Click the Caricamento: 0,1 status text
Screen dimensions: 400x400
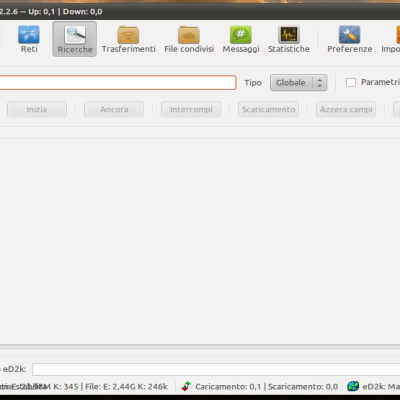click(x=228, y=387)
